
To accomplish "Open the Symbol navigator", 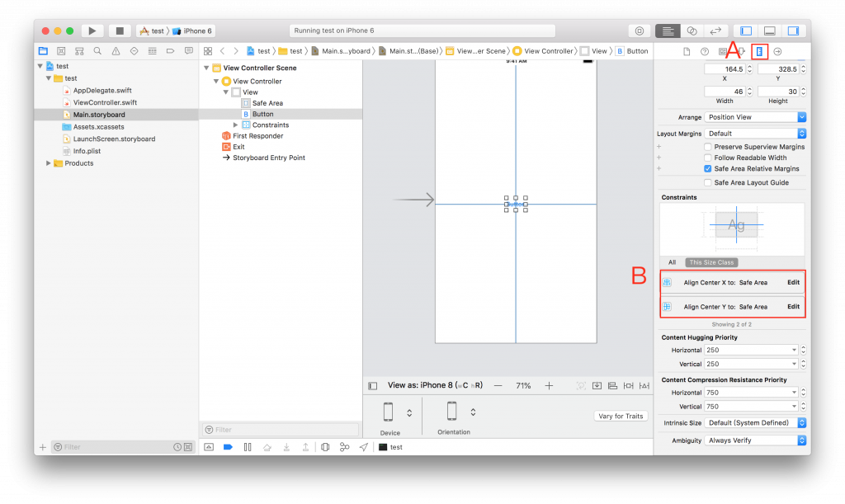I will tap(79, 51).
